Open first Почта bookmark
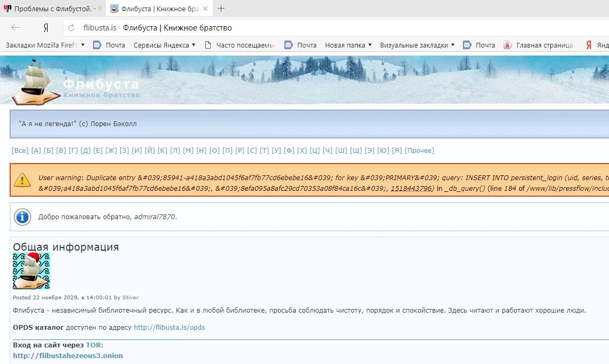Image resolution: width=609 pixels, height=364 pixels. point(109,45)
